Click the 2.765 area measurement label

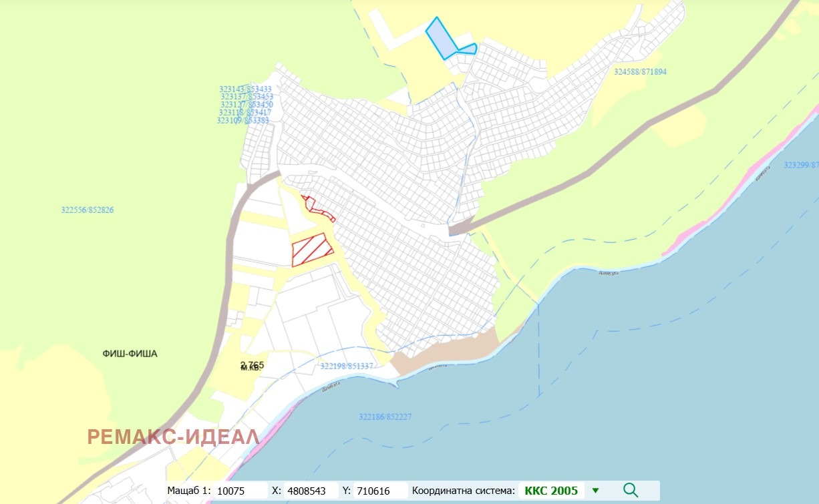pos(252,365)
